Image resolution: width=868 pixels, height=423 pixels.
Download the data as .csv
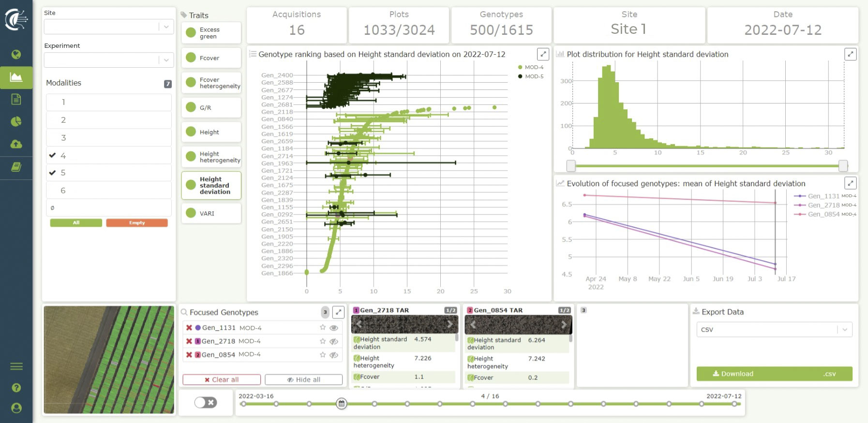click(774, 374)
